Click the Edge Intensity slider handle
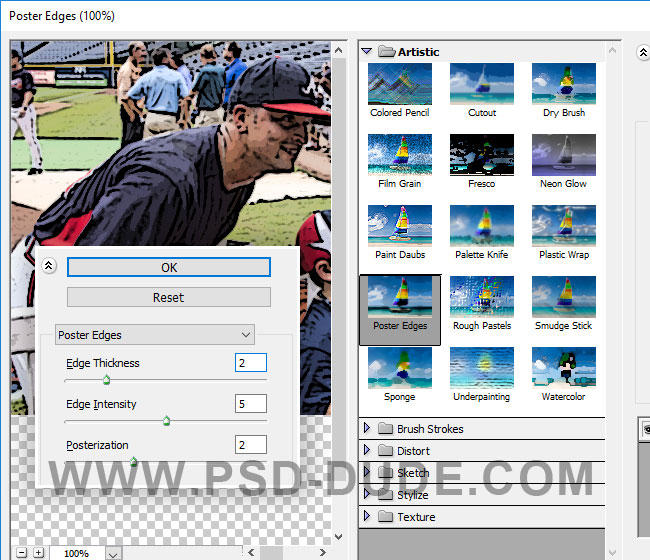Viewport: 650px width, 560px height. pos(166,421)
